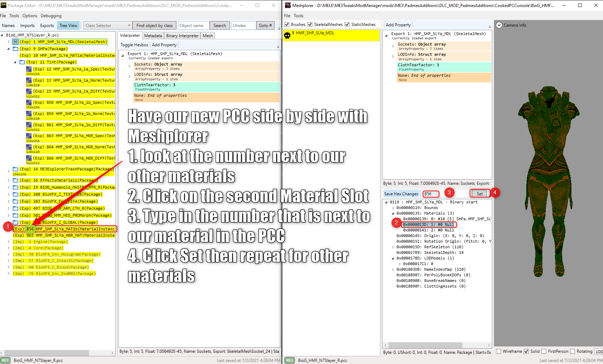Enable the Wireframe checkbox
The image size is (603, 364).
tap(499, 351)
